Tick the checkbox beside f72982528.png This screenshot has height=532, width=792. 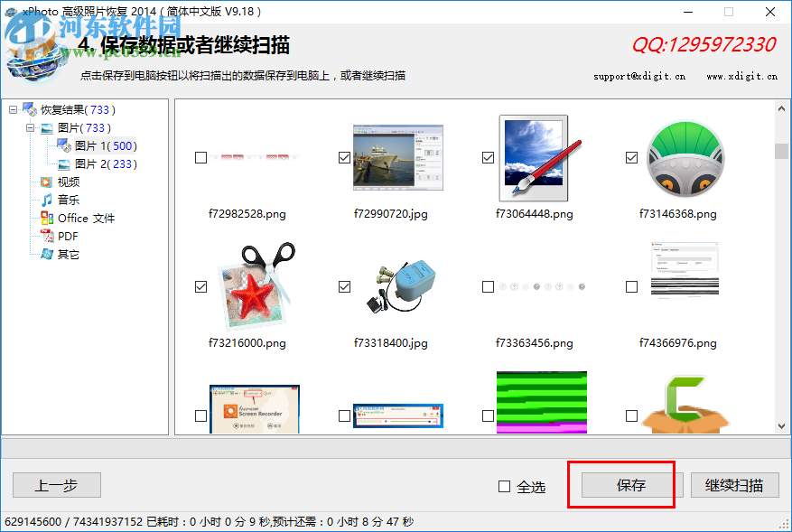200,157
